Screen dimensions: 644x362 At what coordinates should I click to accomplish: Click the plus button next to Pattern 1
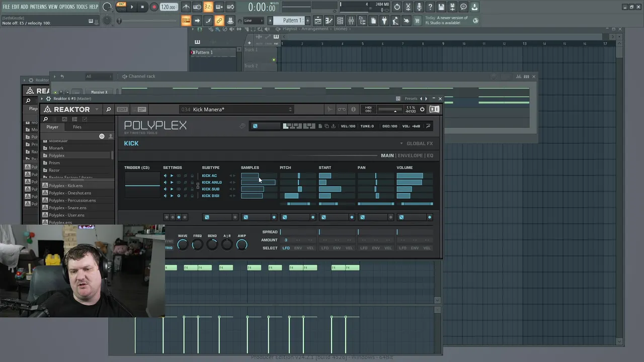[x=308, y=21]
